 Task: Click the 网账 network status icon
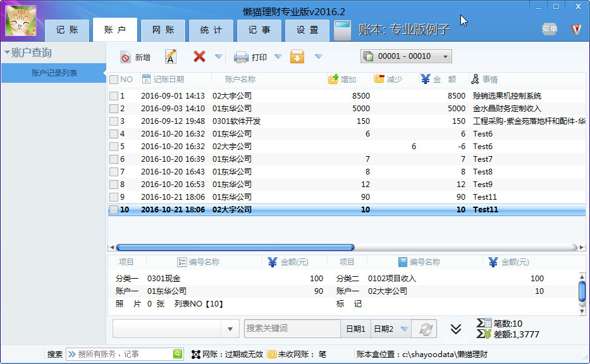(x=195, y=355)
